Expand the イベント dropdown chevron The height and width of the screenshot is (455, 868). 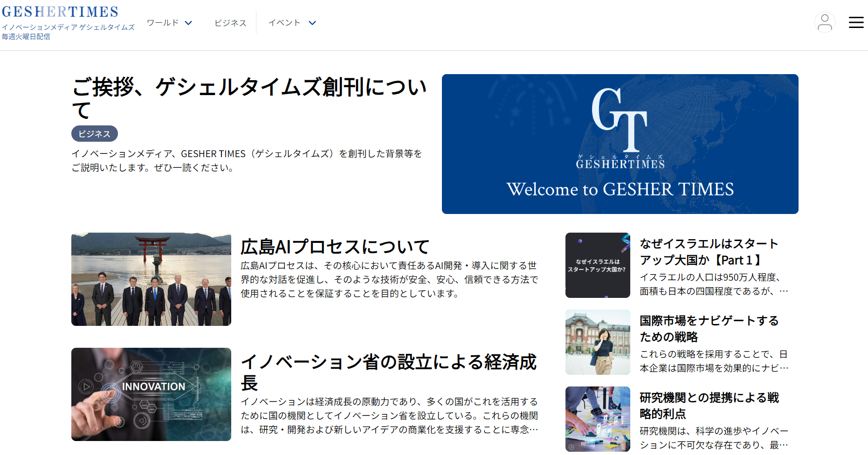pyautogui.click(x=312, y=22)
